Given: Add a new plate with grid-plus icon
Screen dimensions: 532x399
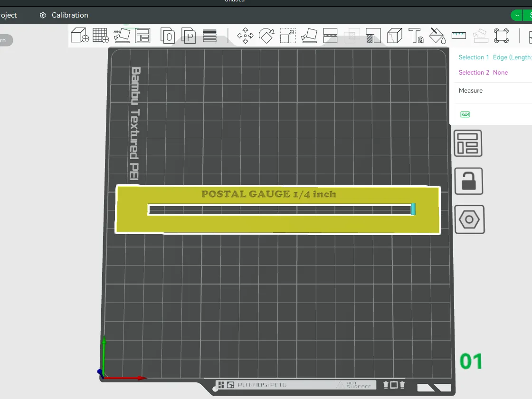Looking at the screenshot, I should (x=101, y=35).
